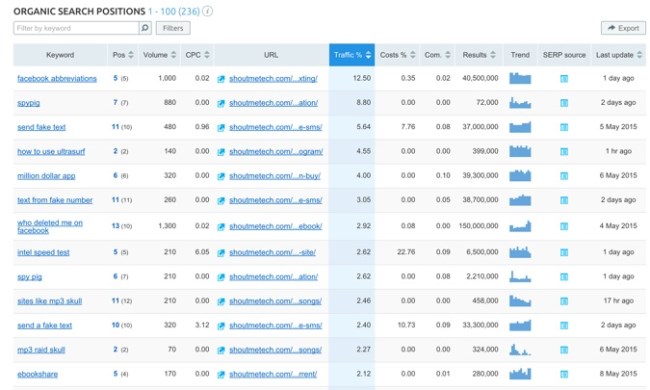Image resolution: width=650 pixels, height=390 pixels.
Task: Open external link icon in intel speed test row
Action: coord(221,253)
